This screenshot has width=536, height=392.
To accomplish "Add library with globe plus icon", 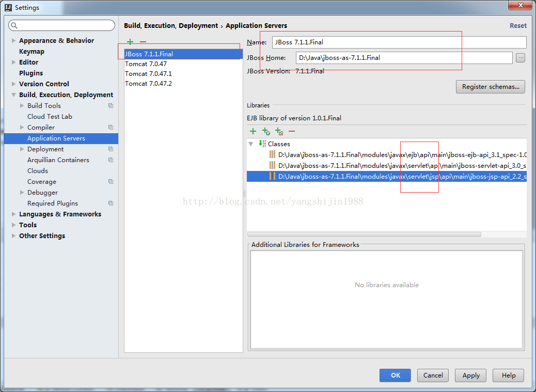I will [x=266, y=131].
